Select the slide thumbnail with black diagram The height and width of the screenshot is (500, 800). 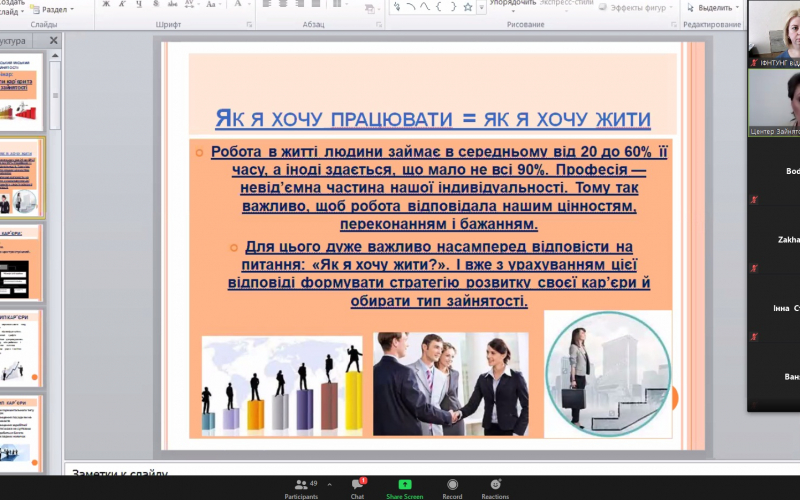20,263
